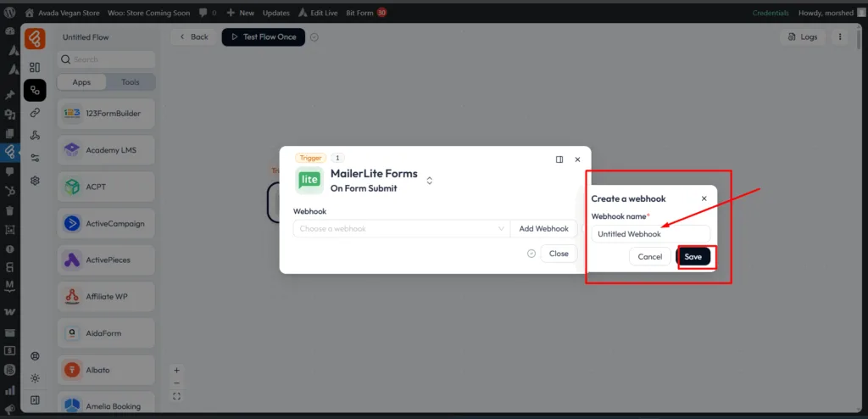Select 123FormBuilder app
Image resolution: width=868 pixels, height=419 pixels.
[x=106, y=113]
